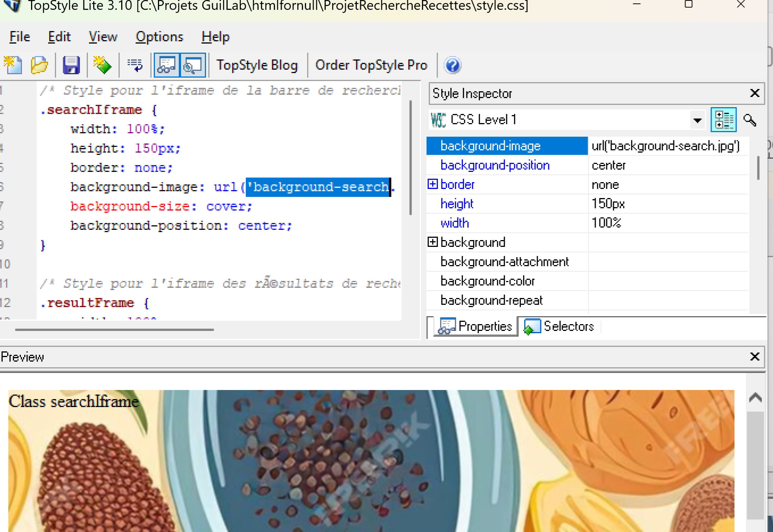Screen dimensions: 773x532
Task: Click the preview panel vertical scrollbar thumb
Action: point(755,466)
